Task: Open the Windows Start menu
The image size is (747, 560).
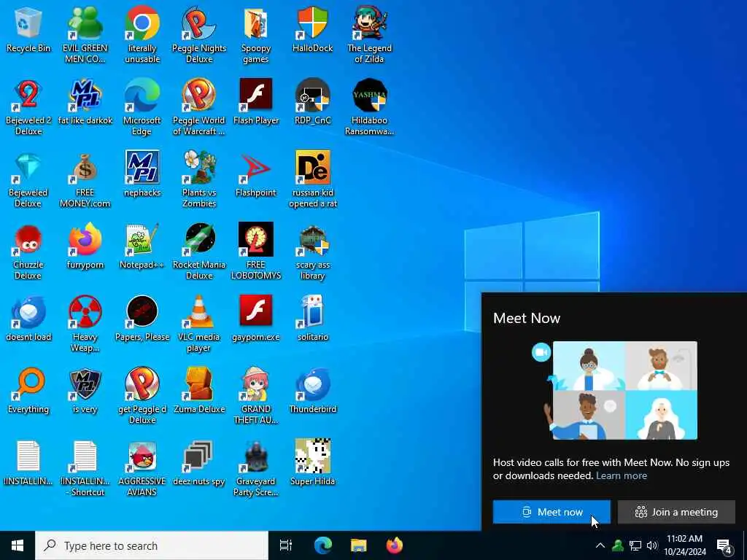Action: (18, 545)
